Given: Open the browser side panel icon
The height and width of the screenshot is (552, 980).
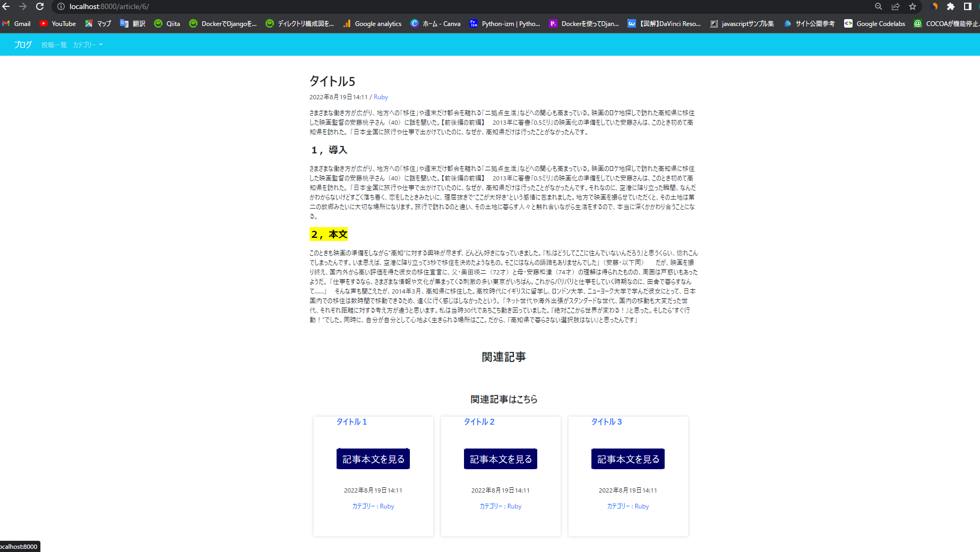Looking at the screenshot, I should 968,6.
